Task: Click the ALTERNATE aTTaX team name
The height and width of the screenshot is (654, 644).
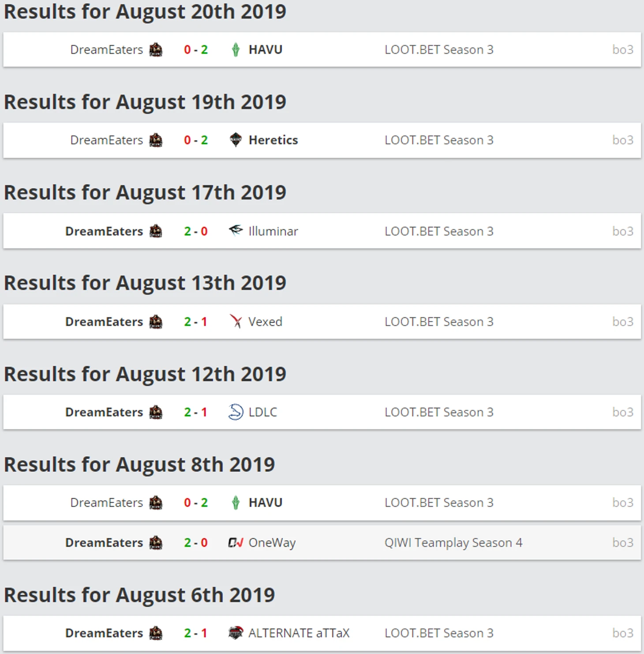Action: pyautogui.click(x=299, y=633)
